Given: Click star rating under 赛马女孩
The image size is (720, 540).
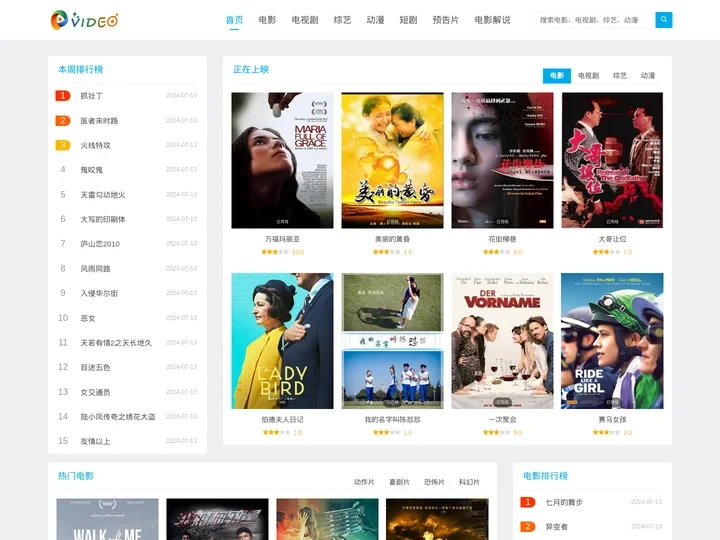Looking at the screenshot, I should [606, 433].
